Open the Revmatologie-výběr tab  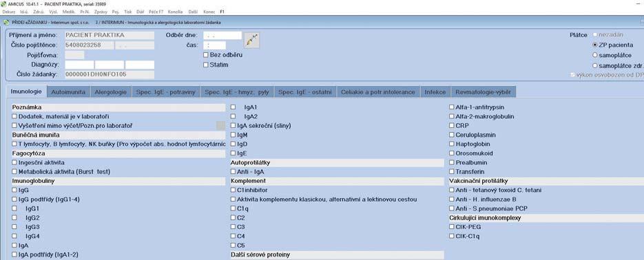pos(483,92)
